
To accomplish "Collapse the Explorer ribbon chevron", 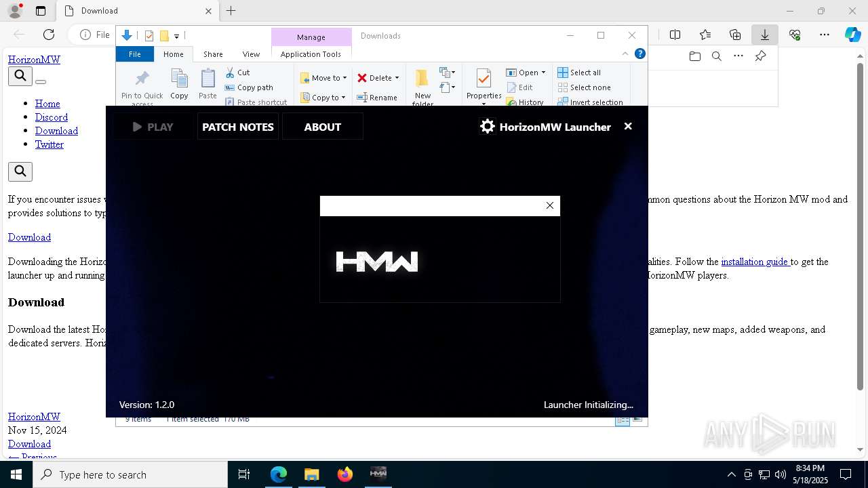I will [625, 54].
